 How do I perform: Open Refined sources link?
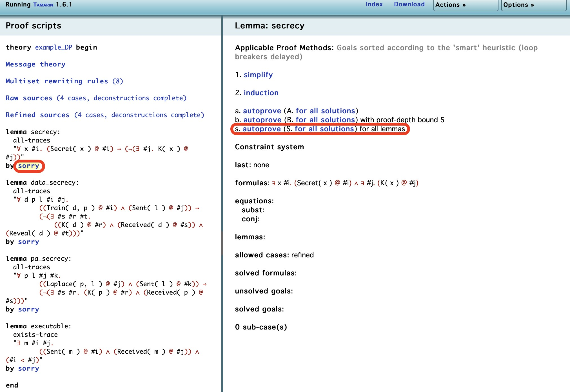click(x=105, y=115)
